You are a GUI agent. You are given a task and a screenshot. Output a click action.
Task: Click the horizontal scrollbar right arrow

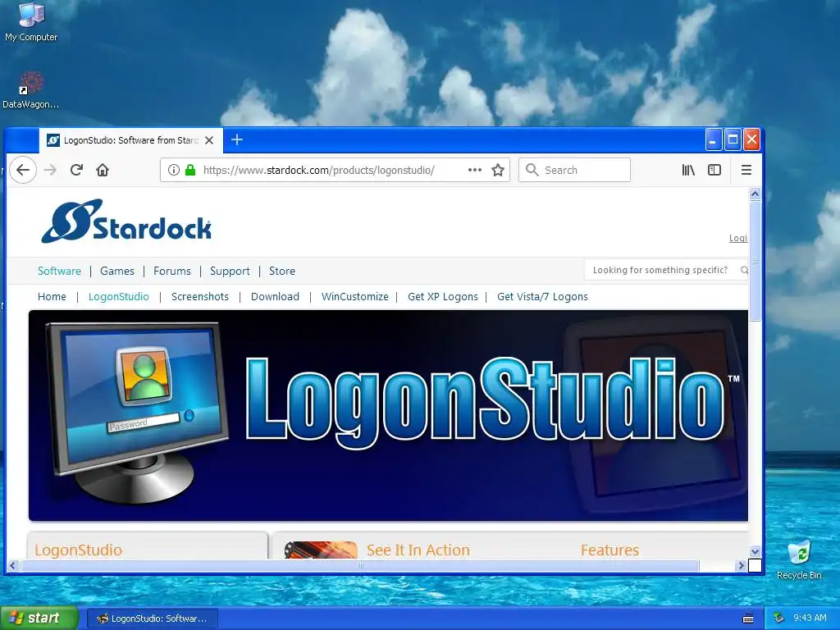[741, 565]
